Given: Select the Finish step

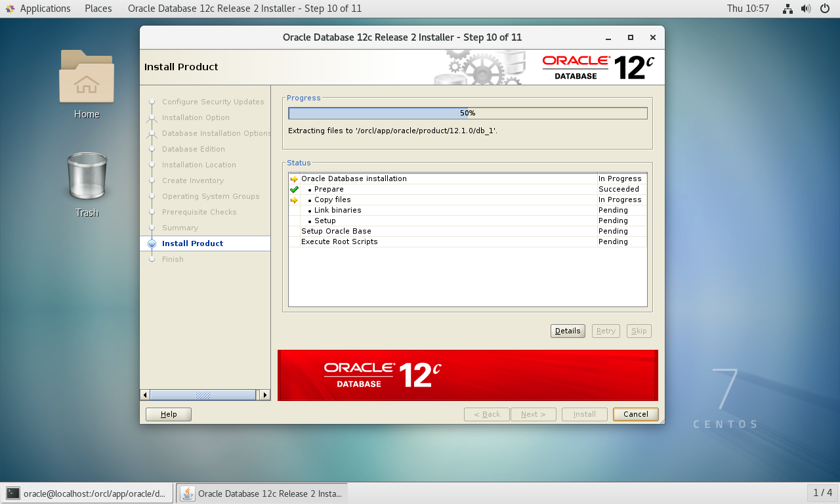Looking at the screenshot, I should pyautogui.click(x=173, y=259).
